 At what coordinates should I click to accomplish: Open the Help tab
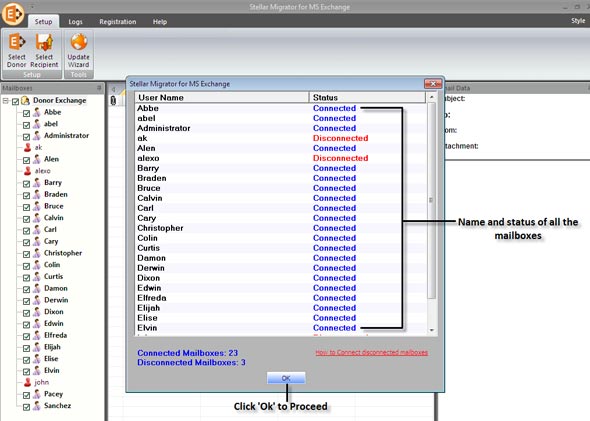pyautogui.click(x=160, y=22)
